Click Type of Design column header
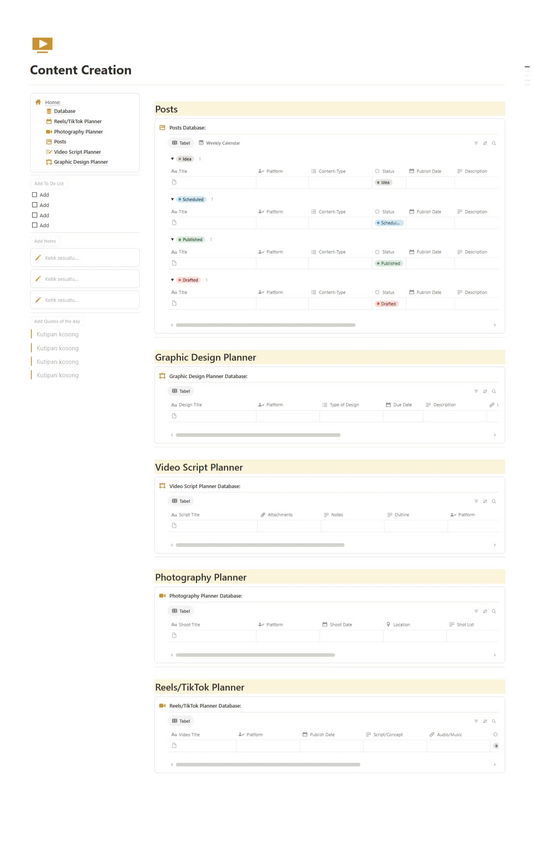Viewport: 533px width, 854px height. point(341,405)
